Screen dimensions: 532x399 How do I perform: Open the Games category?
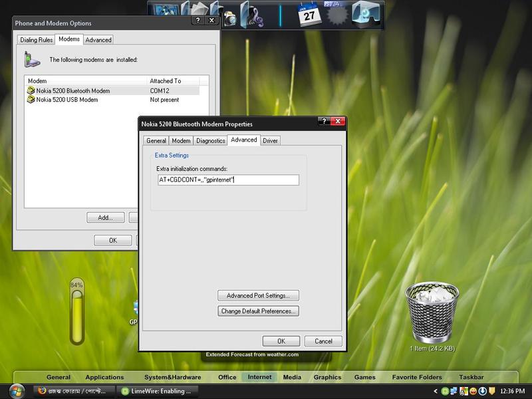(364, 377)
